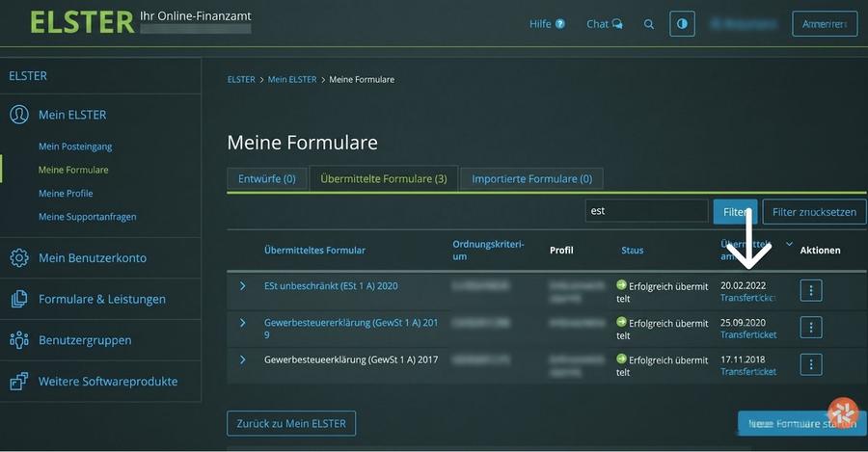Open Meine Profile

66,193
